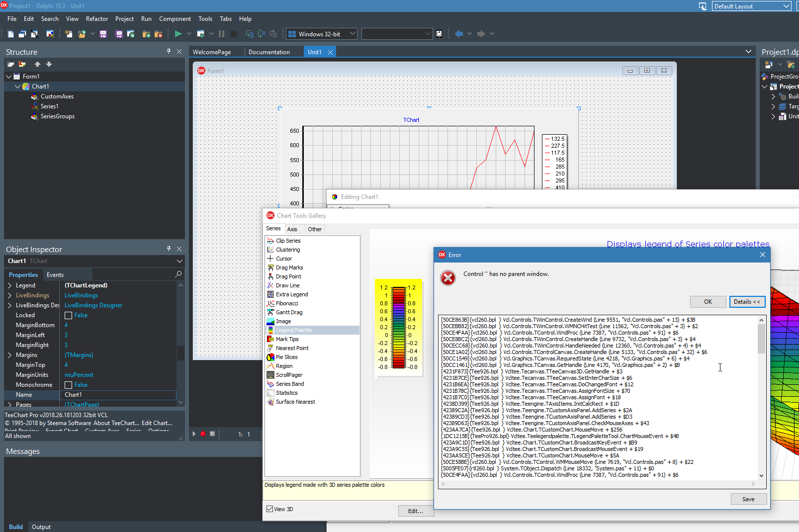Click the error details vertical scrollbar

[x=761, y=398]
